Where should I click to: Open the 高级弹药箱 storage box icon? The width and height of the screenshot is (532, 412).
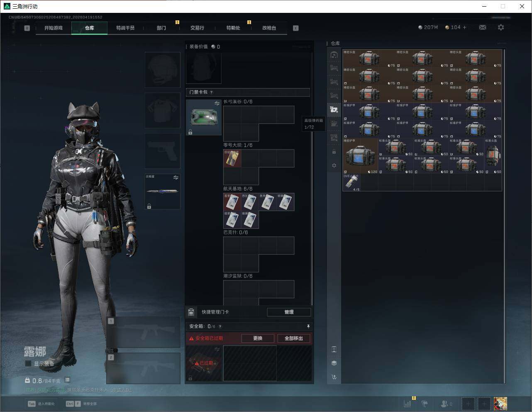coord(334,123)
